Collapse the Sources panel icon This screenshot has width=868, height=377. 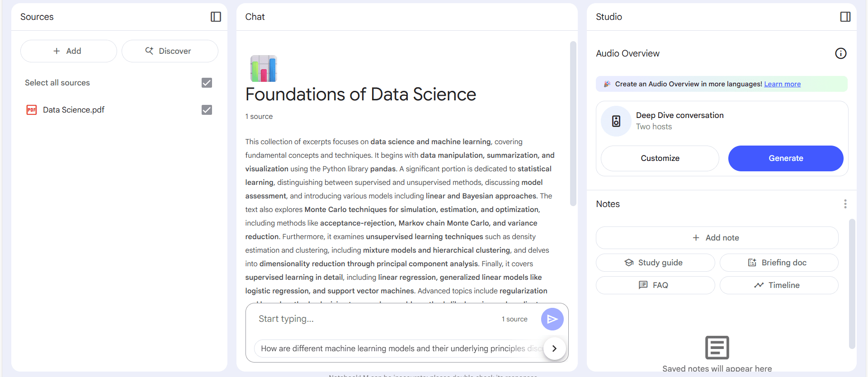216,17
